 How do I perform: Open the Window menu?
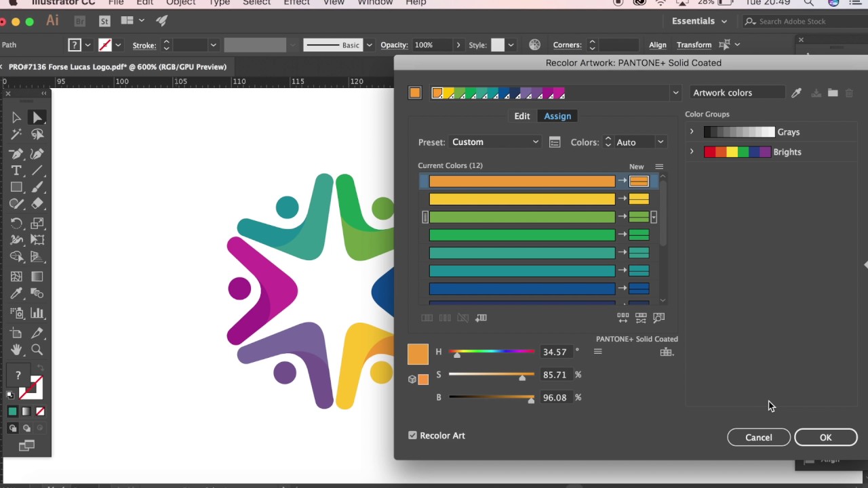[x=375, y=3]
